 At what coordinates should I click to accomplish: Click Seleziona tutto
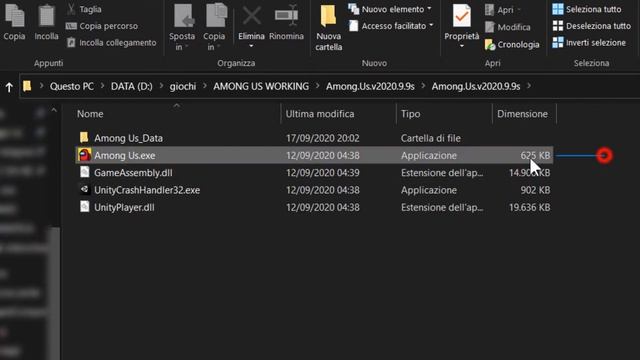(587, 9)
